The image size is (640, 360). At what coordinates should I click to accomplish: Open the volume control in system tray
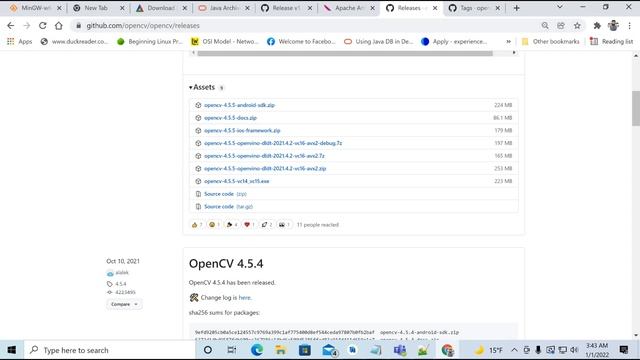(x=574, y=350)
